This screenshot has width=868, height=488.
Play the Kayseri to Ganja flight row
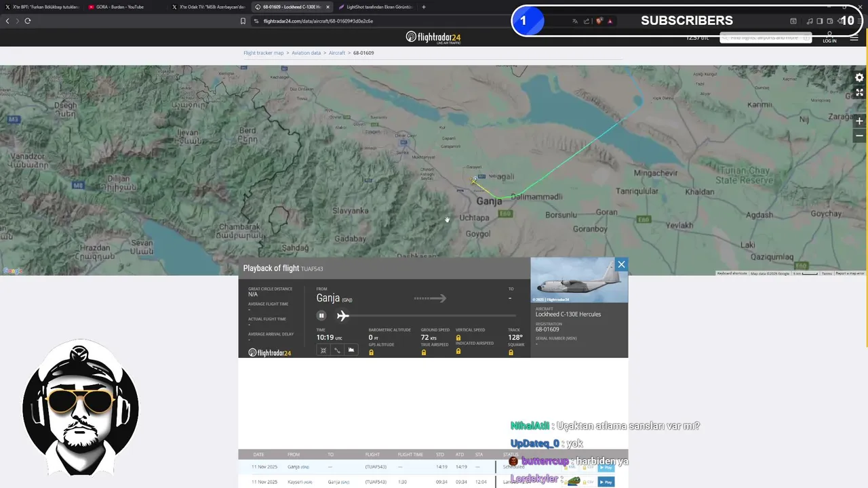coord(606,482)
